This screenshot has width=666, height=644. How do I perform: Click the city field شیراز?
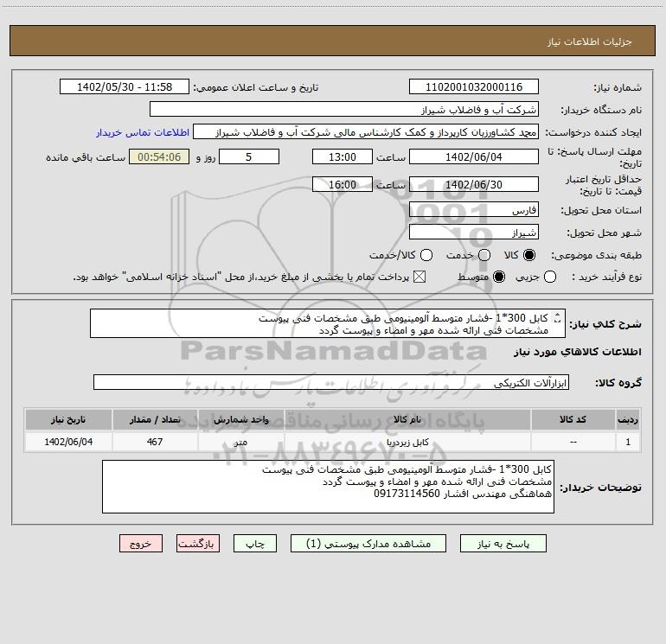click(474, 233)
